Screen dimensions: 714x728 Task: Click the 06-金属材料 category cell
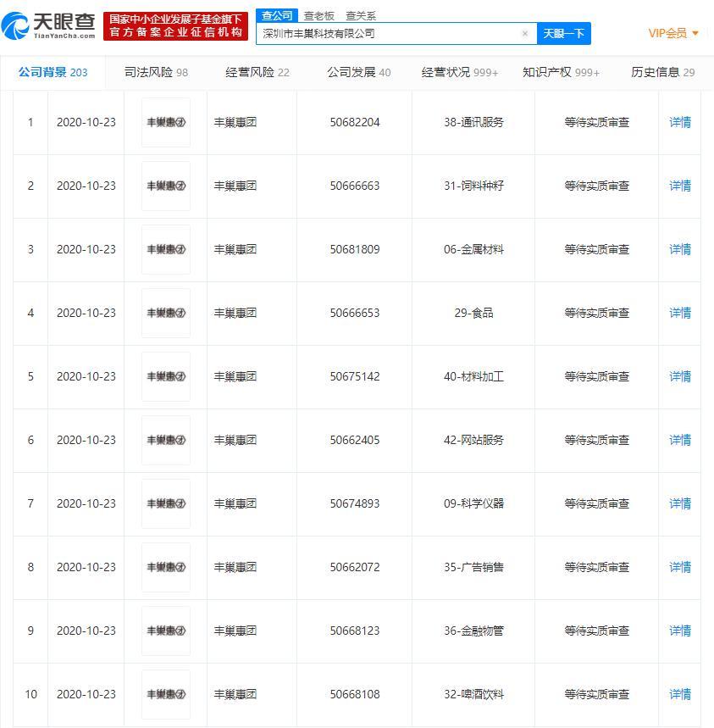pyautogui.click(x=473, y=249)
